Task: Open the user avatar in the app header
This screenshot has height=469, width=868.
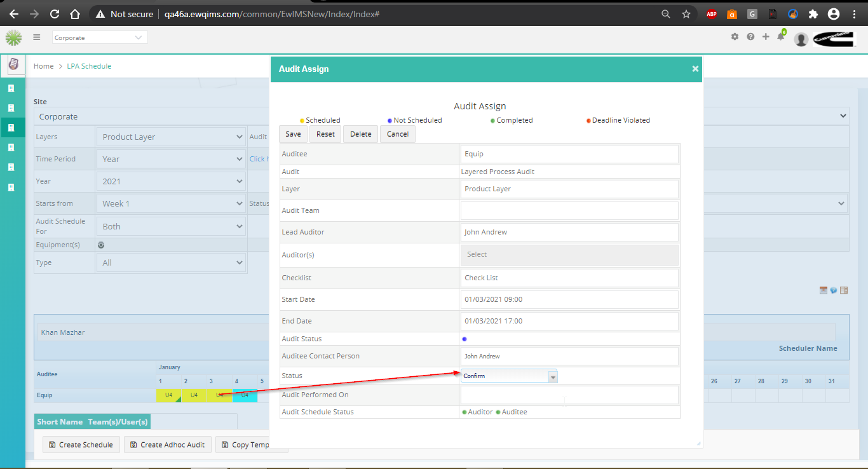Action: point(801,39)
